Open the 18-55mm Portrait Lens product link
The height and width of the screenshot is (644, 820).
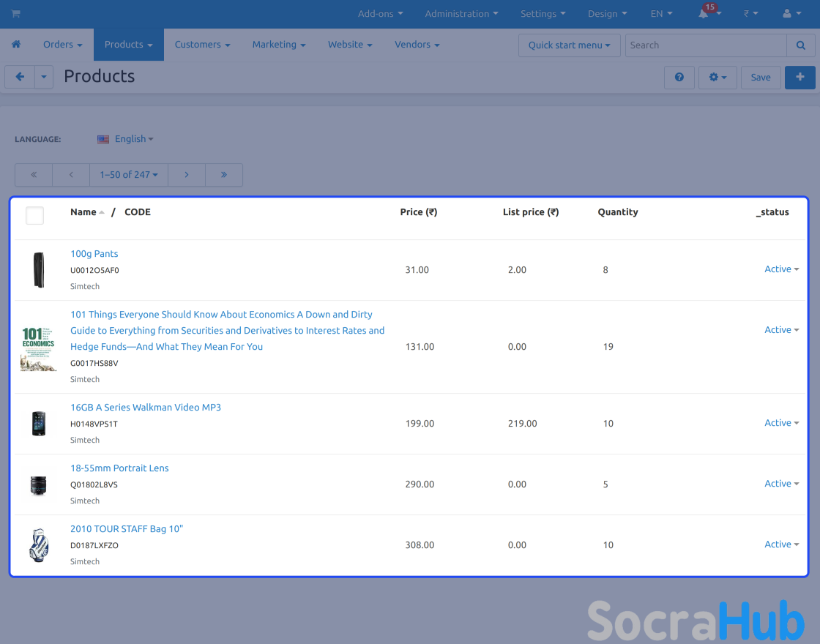click(x=119, y=468)
